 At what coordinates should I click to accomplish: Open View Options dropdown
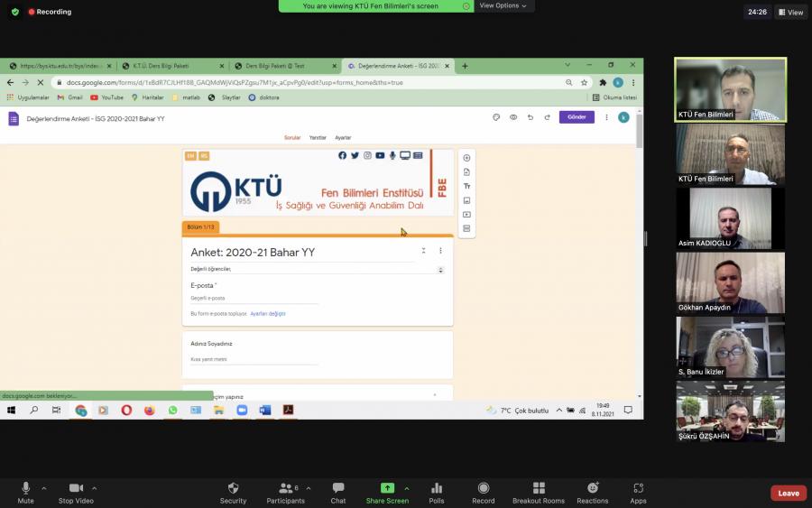503,5
